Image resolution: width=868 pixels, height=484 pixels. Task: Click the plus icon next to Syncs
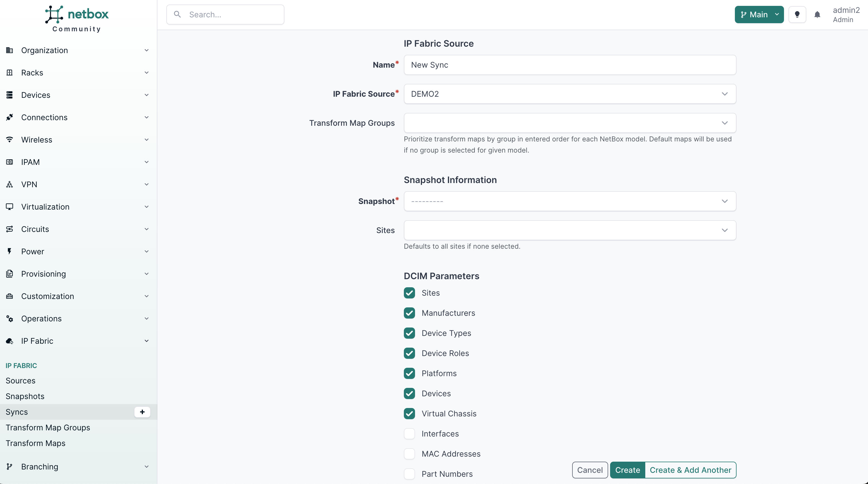(x=142, y=412)
